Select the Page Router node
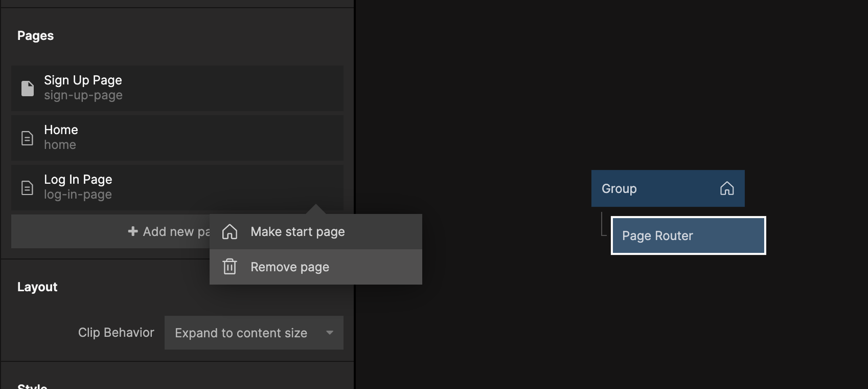 tap(688, 235)
